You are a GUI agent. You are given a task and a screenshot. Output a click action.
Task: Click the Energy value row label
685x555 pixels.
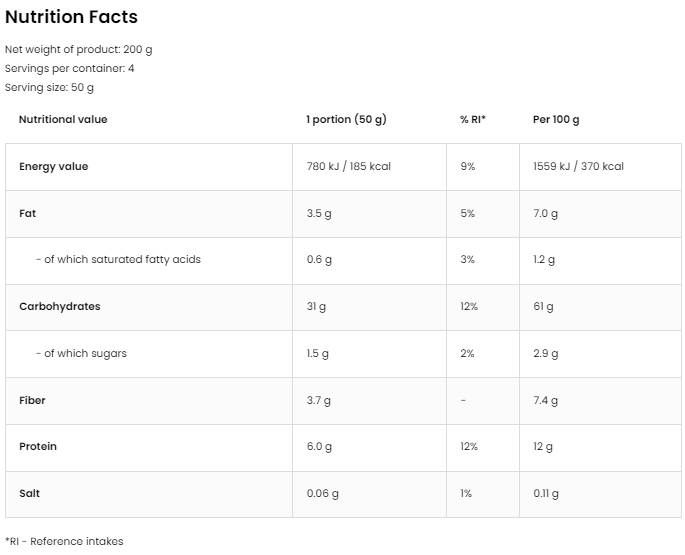pyautogui.click(x=53, y=166)
